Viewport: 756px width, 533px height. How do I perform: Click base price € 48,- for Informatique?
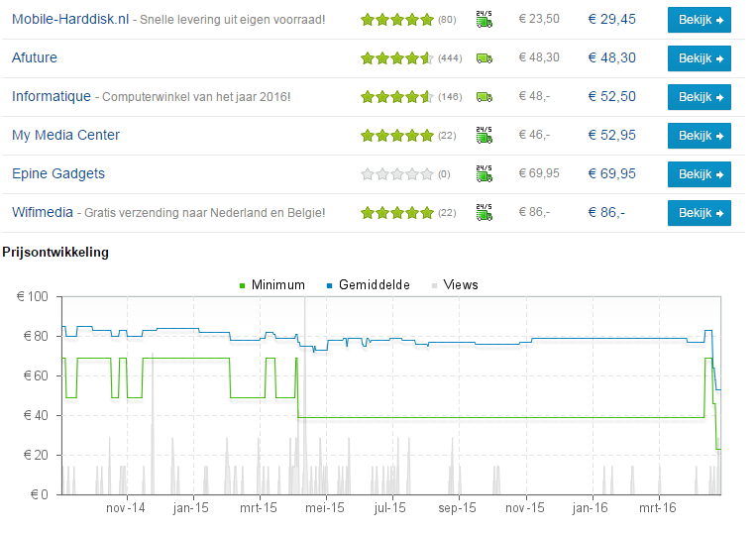534,96
